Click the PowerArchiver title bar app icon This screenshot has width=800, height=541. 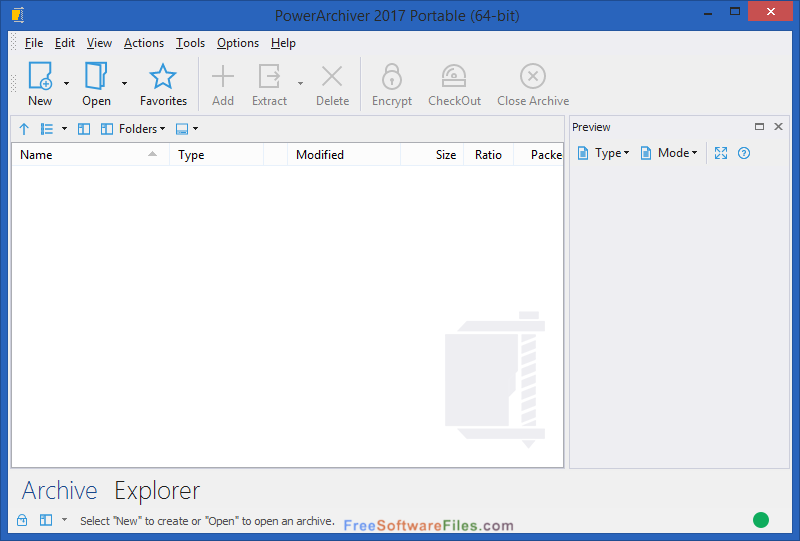(x=18, y=15)
